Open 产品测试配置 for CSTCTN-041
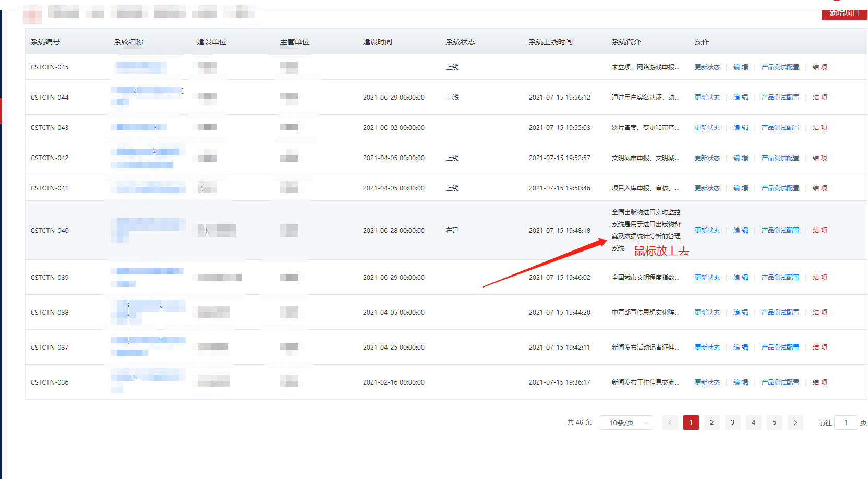Screen dimensions: 868x479 pyautogui.click(x=780, y=188)
